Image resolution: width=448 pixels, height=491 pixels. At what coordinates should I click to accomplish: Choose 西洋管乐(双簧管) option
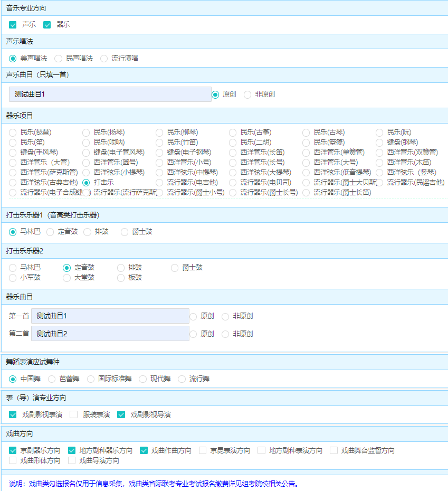[x=379, y=153]
